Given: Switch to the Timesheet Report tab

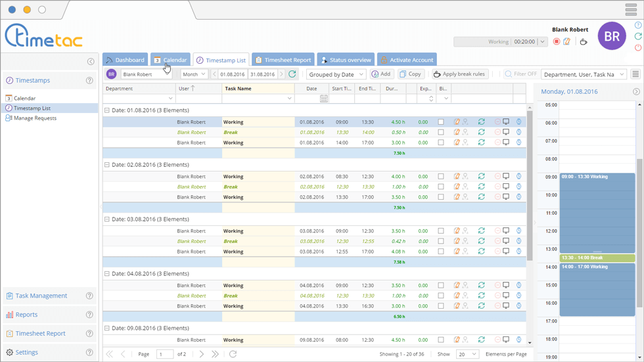Looking at the screenshot, I should [x=283, y=60].
